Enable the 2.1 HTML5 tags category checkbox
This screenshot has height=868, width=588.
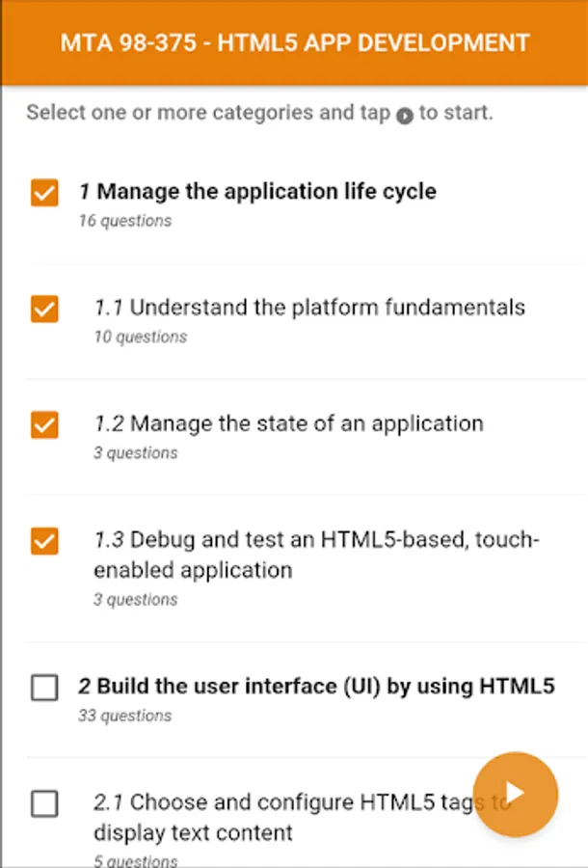pyautogui.click(x=44, y=803)
